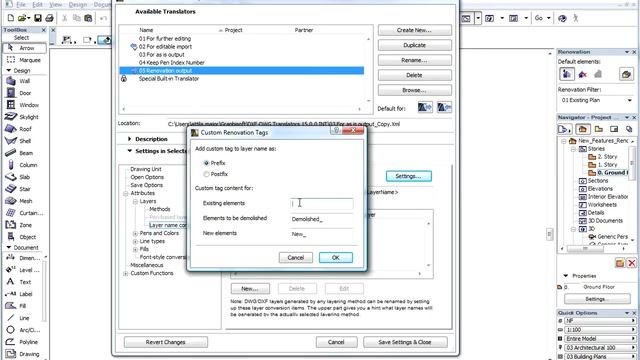The height and width of the screenshot is (360, 640).
Task: Select the Postfix radio button
Action: [207, 174]
